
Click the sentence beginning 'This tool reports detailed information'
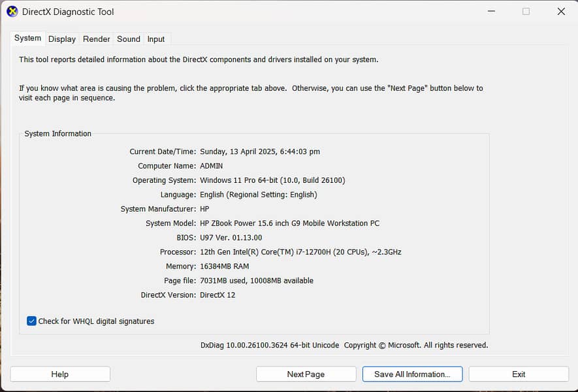coord(199,59)
